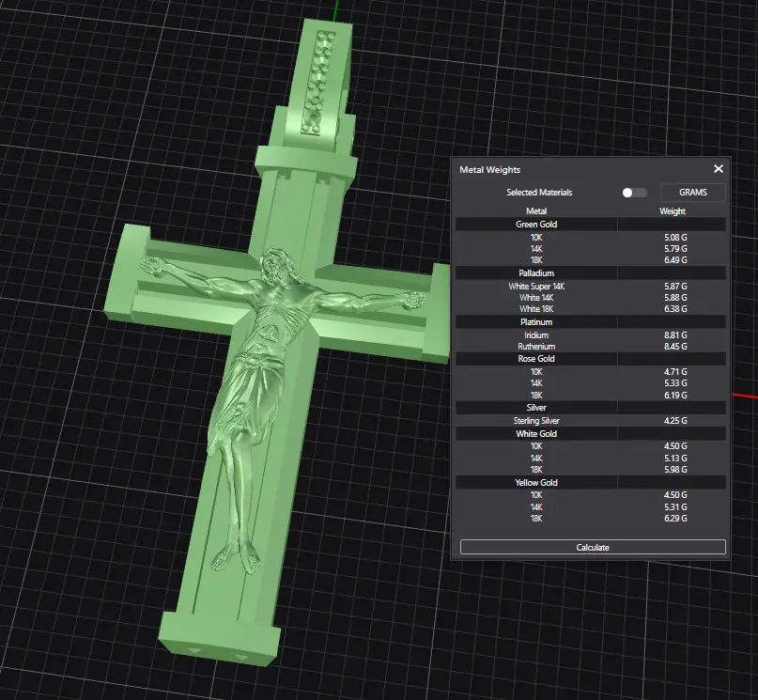Pick the White Super 14K row
The width and height of the screenshot is (758, 700).
tap(536, 286)
